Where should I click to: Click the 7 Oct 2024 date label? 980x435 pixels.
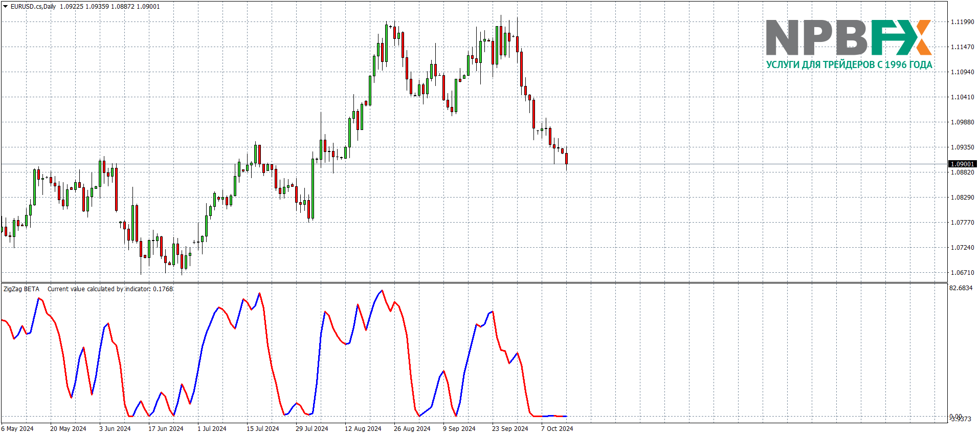pos(557,429)
